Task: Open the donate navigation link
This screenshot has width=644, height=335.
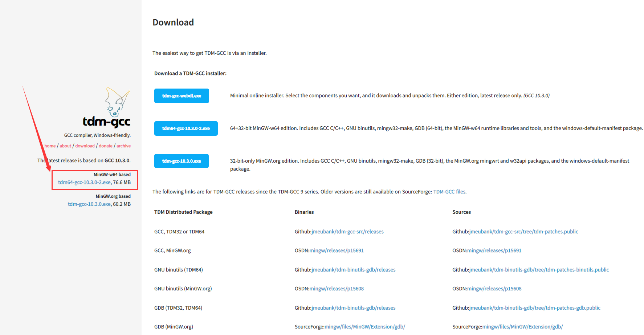Action: (x=106, y=146)
